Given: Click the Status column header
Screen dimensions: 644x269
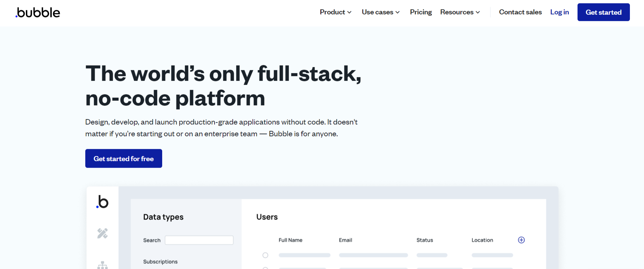Looking at the screenshot, I should [x=425, y=240].
